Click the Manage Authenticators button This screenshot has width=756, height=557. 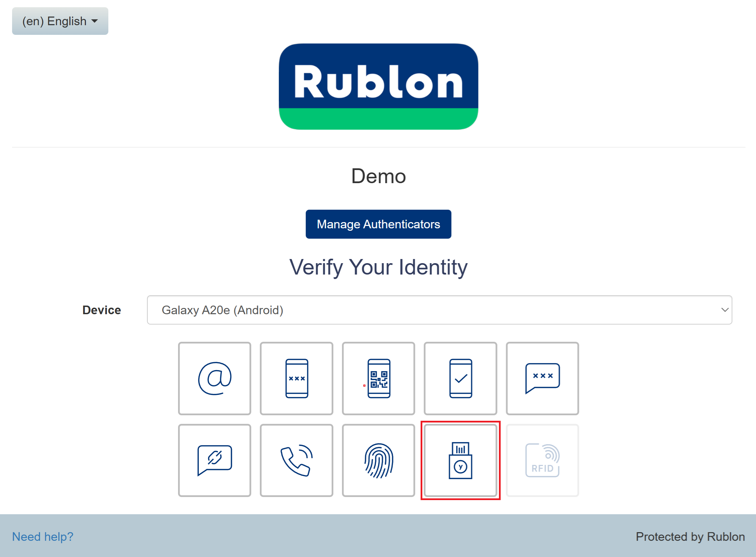[378, 224]
